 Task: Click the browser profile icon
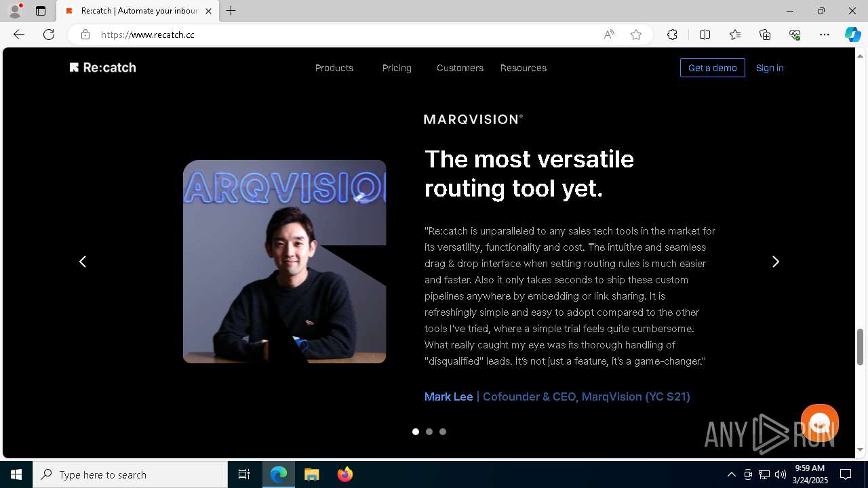point(15,11)
